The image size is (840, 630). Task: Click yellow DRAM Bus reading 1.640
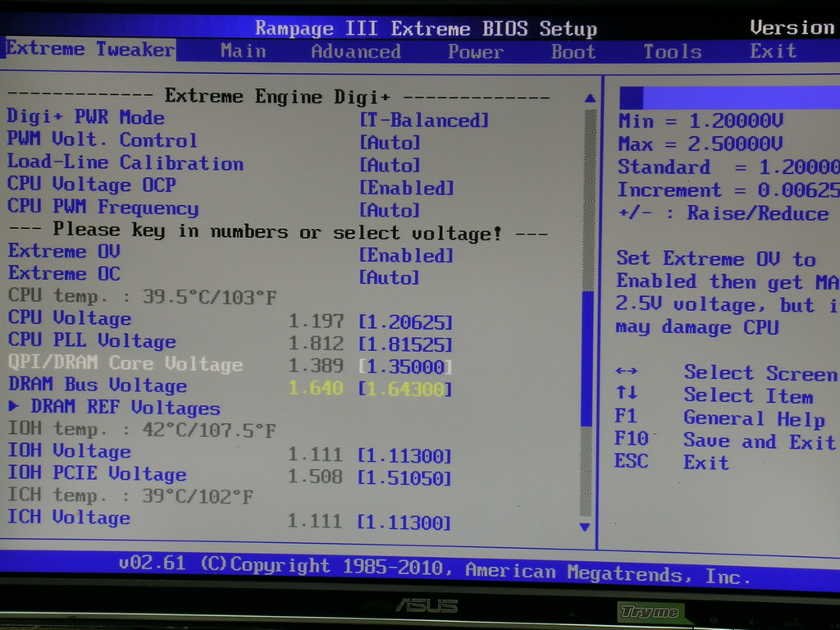tap(316, 388)
